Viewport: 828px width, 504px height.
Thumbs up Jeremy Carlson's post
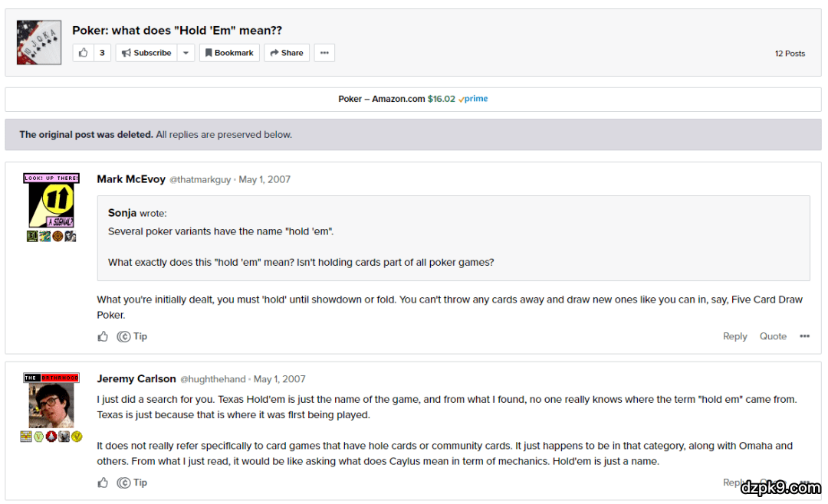[x=103, y=483]
